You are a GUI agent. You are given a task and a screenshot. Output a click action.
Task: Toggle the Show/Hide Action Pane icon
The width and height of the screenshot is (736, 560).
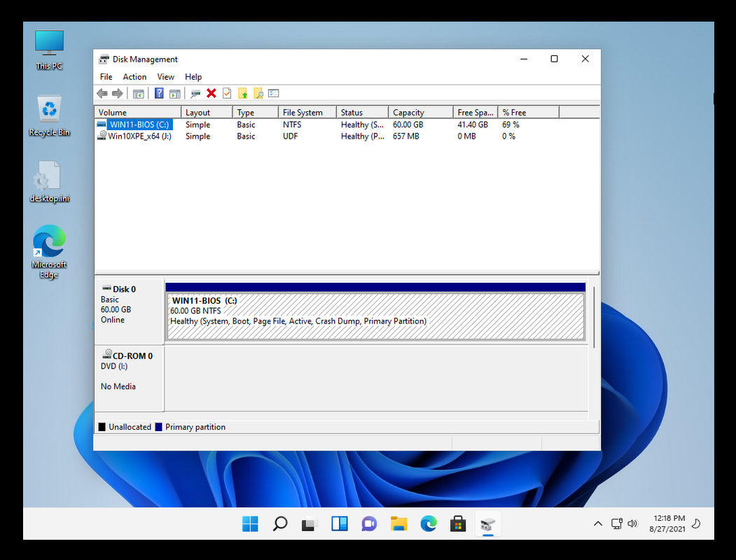(x=175, y=94)
